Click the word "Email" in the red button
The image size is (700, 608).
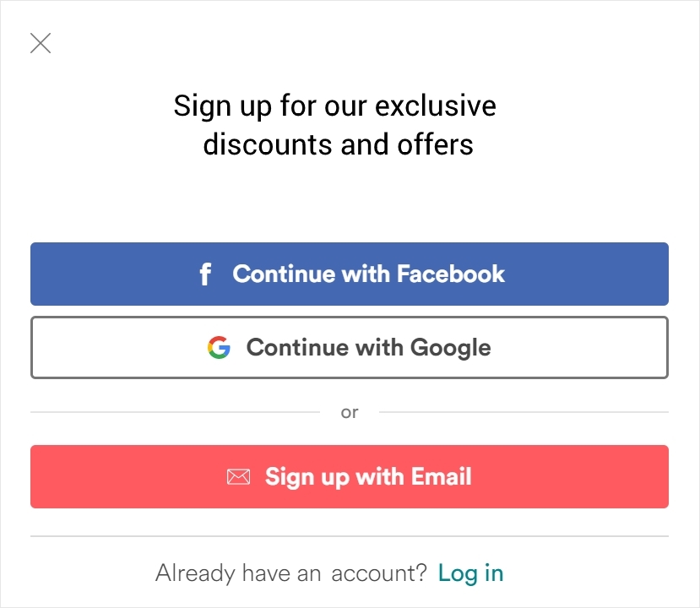point(442,476)
